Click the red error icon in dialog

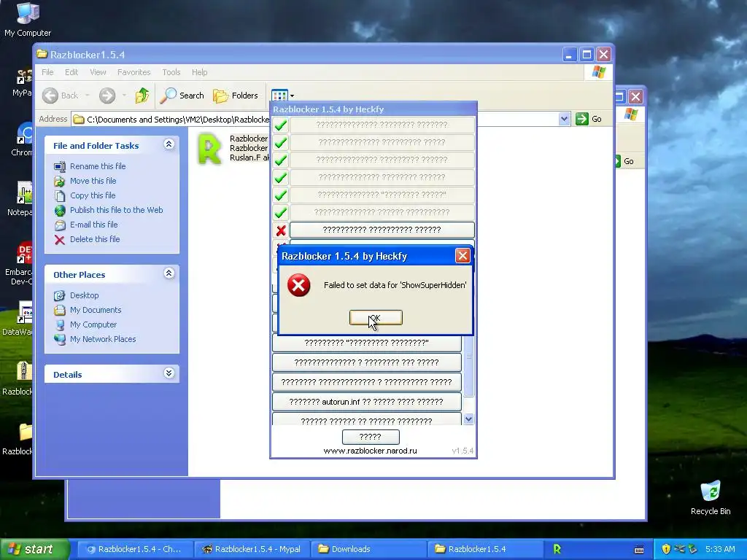point(298,285)
